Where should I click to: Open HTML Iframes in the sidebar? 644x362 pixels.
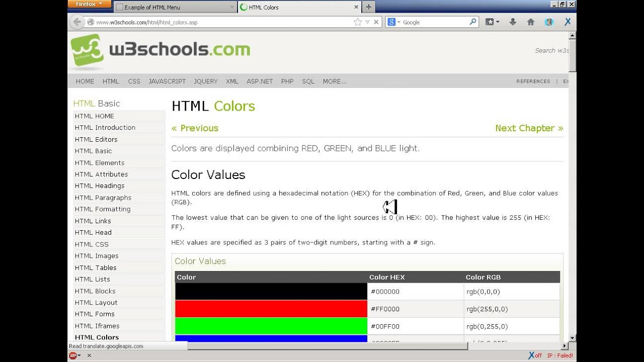119,326
